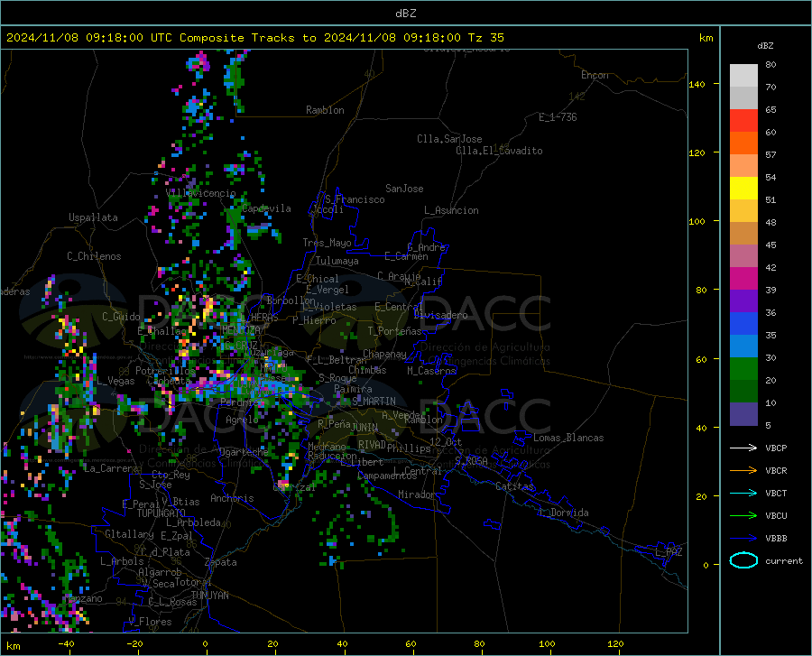This screenshot has width=812, height=656.
Task: Click the cyan 'current' ellipse icon
Action: pos(743,560)
